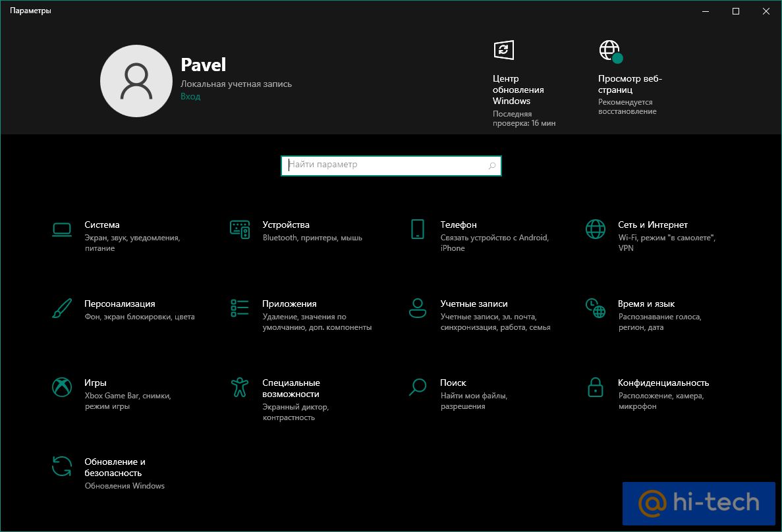Viewport: 782px width, 532px height.
Task: Click the Windows Update center icon
Action: click(x=504, y=50)
